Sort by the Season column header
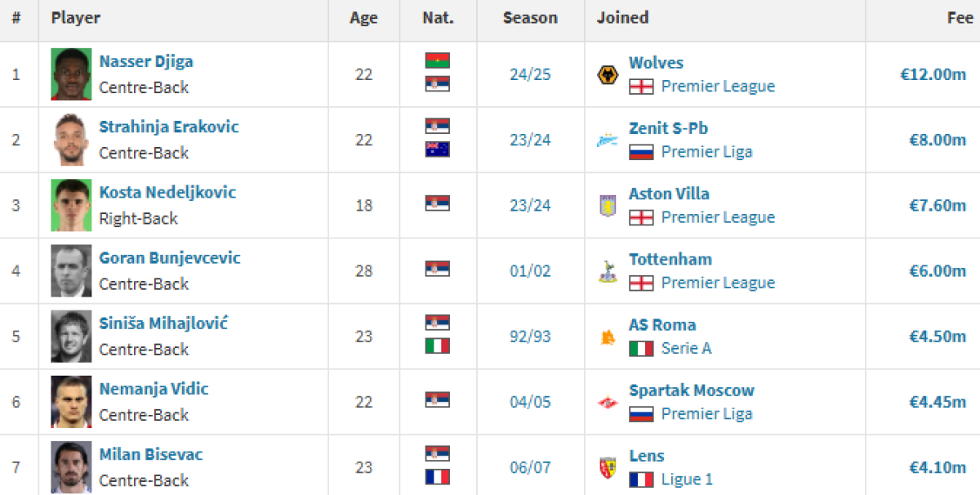980x495 pixels. [530, 18]
